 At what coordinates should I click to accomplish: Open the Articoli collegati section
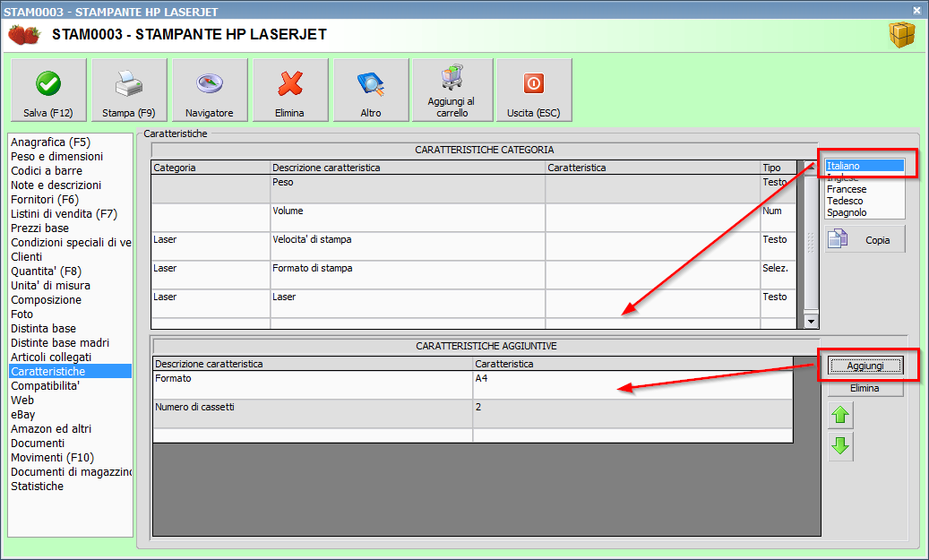[70, 358]
